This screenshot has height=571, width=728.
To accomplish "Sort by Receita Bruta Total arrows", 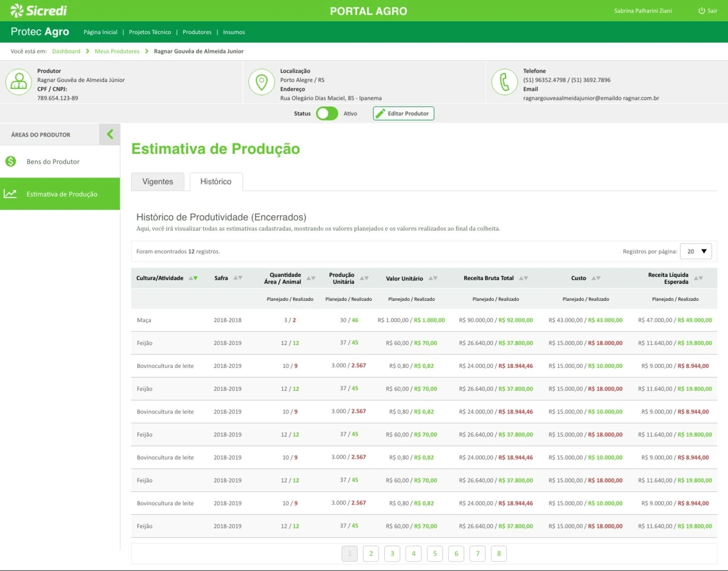I will (x=524, y=278).
